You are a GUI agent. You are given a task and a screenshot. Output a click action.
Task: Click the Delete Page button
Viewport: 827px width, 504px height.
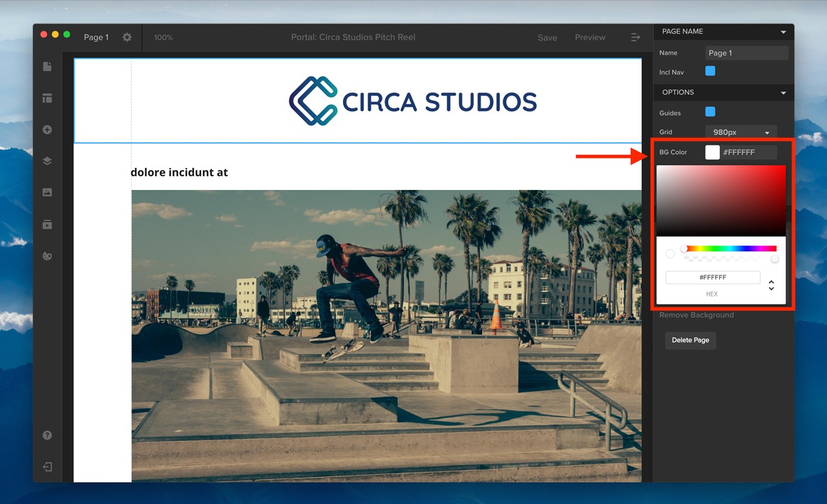691,340
